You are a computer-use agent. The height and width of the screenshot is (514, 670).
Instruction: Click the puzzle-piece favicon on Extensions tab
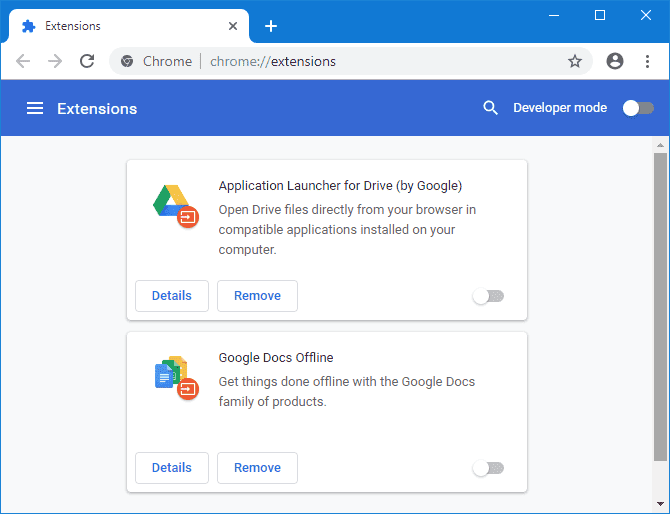click(x=29, y=26)
